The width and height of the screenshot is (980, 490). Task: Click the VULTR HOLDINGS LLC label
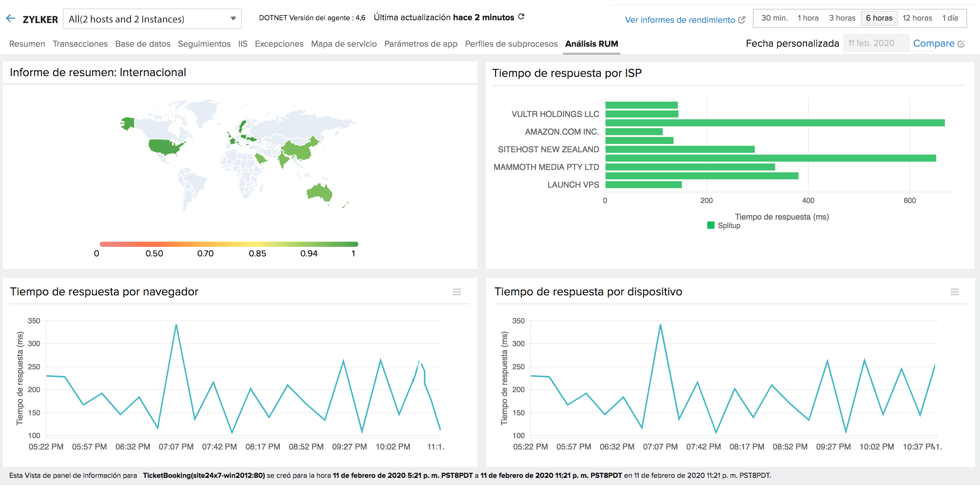pos(555,114)
